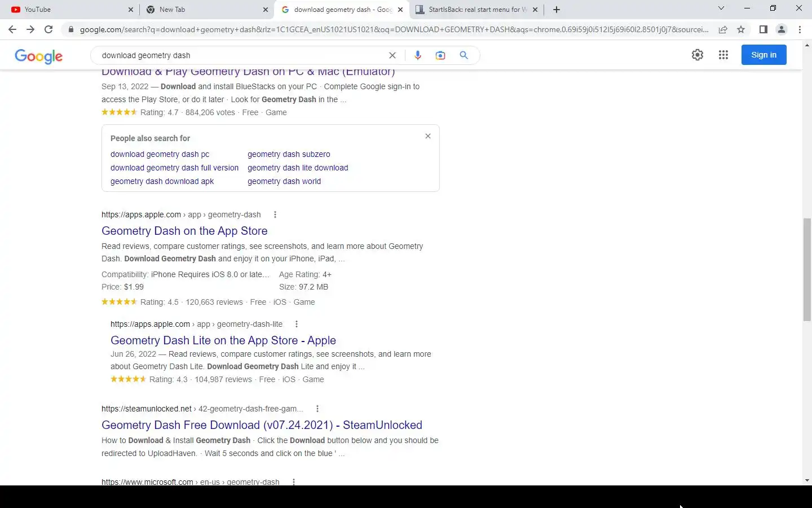Switch to the New Tab tab

[206, 10]
